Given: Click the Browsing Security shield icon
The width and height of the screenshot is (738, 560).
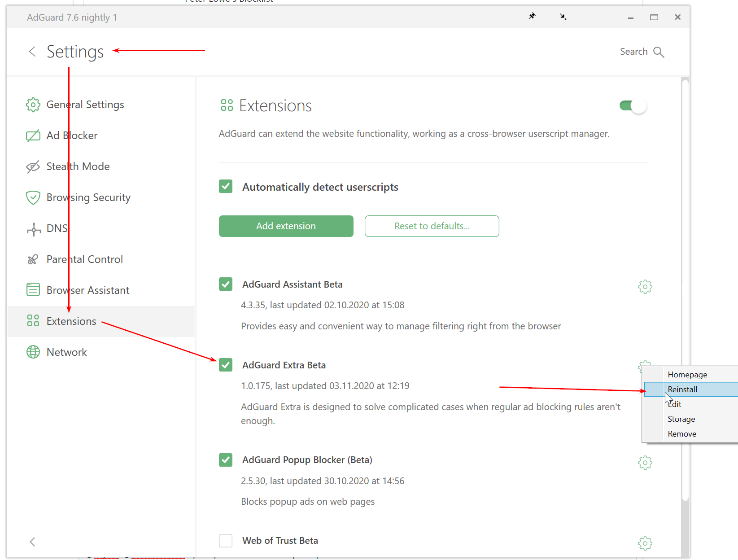Looking at the screenshot, I should [33, 197].
